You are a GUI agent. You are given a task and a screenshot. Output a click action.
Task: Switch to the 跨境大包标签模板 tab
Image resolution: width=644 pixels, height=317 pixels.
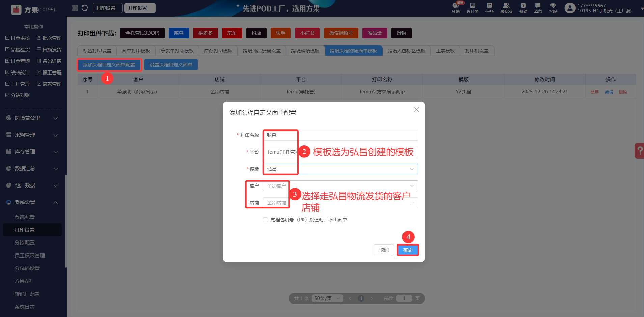(x=407, y=51)
